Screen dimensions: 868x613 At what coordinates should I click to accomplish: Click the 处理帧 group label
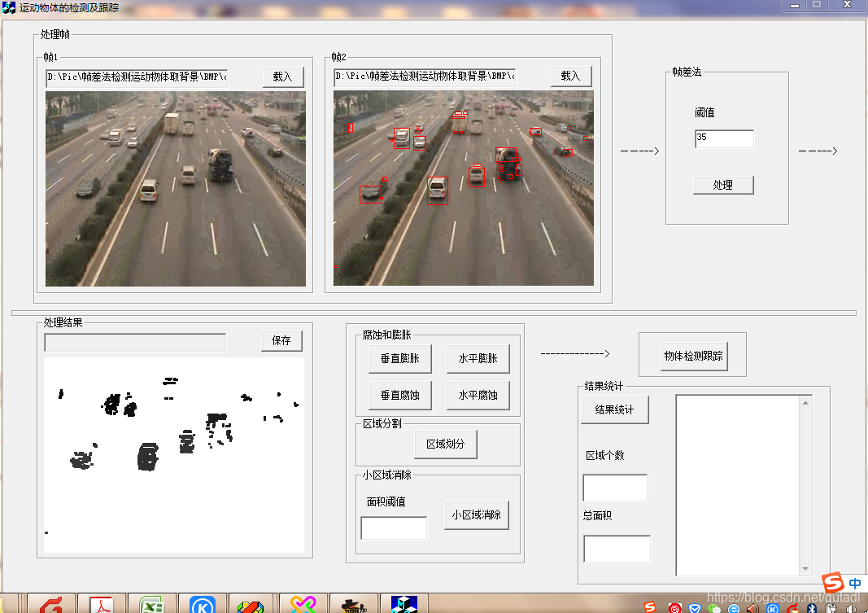55,34
